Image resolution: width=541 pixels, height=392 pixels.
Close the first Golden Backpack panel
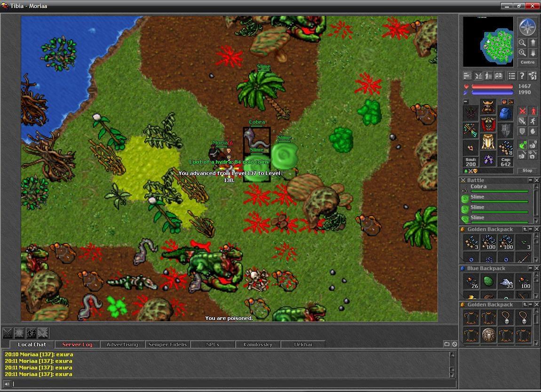(x=536, y=229)
